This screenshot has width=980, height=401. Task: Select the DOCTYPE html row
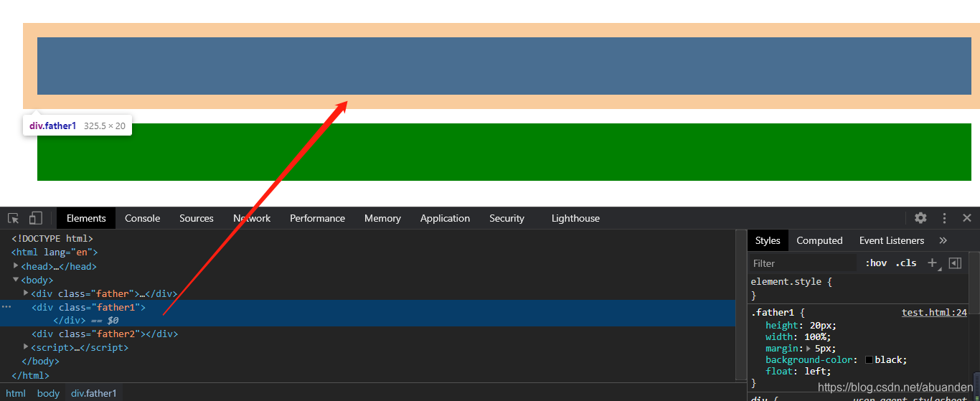tap(52, 239)
